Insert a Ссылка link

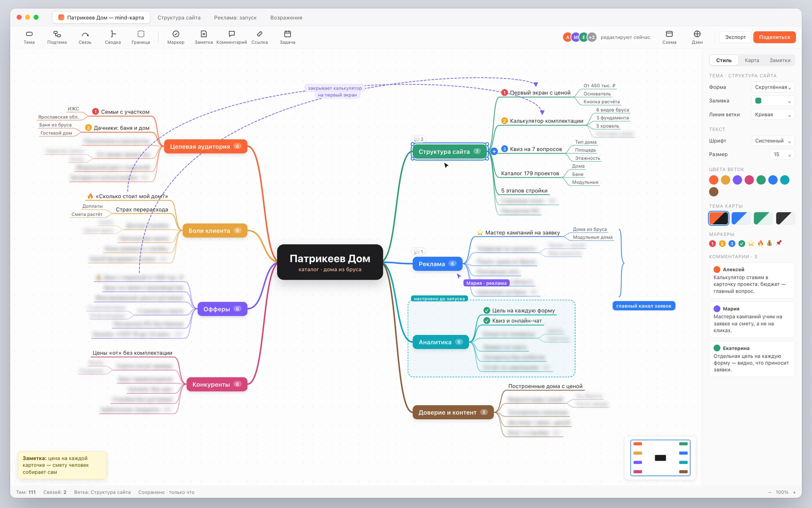[x=260, y=37]
